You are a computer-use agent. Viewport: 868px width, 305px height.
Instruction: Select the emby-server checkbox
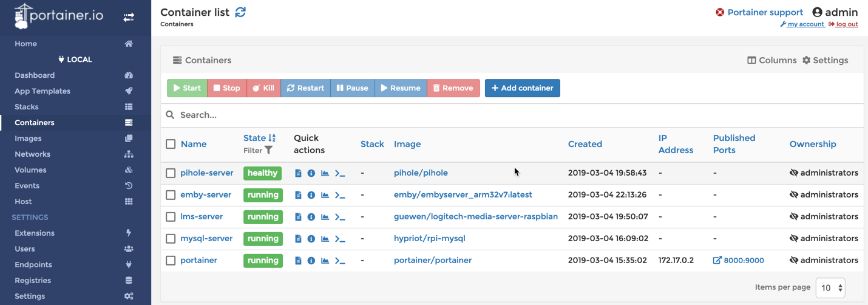[171, 195]
